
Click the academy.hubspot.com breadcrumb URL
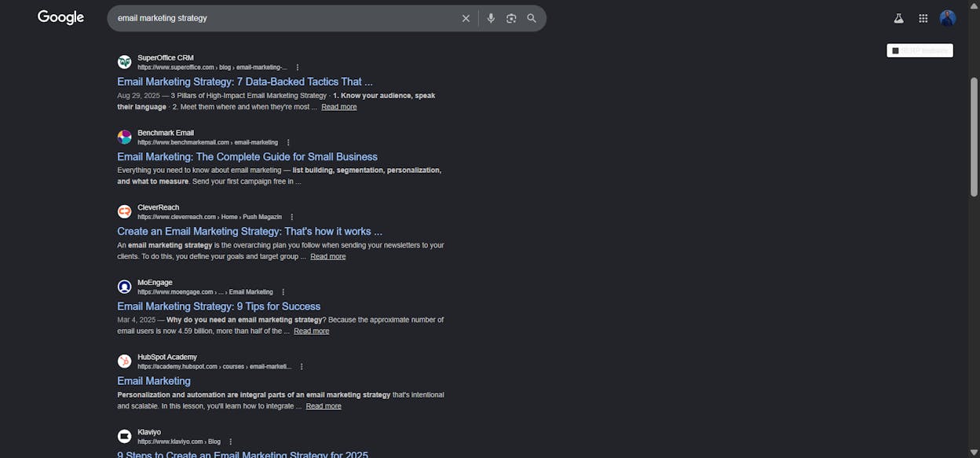(x=214, y=367)
